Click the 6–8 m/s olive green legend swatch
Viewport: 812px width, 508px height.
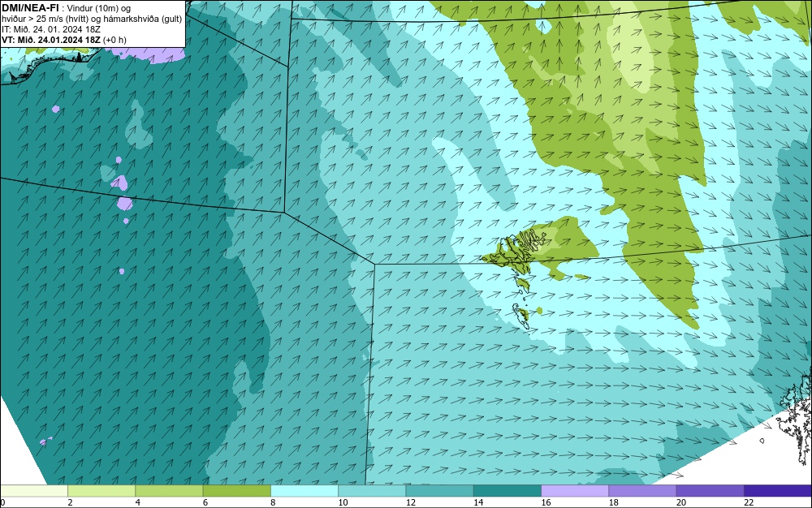236,490
